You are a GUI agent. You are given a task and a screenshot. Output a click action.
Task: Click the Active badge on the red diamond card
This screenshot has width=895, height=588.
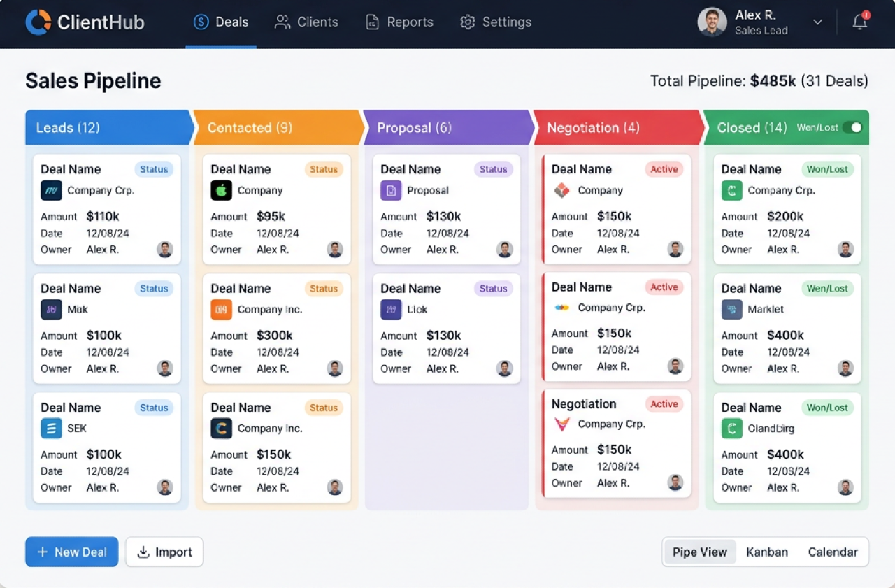pos(664,169)
